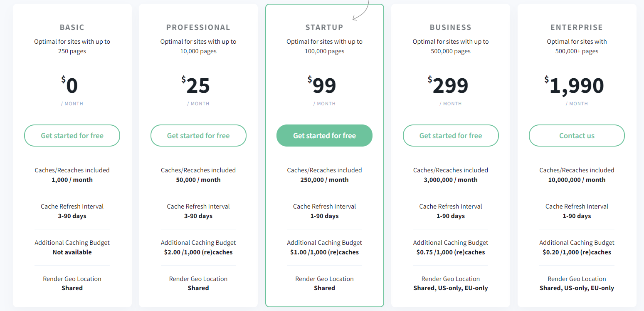Viewport: 644px width, 311px height.
Task: Click the STARTUP plan heading
Action: coord(324,27)
